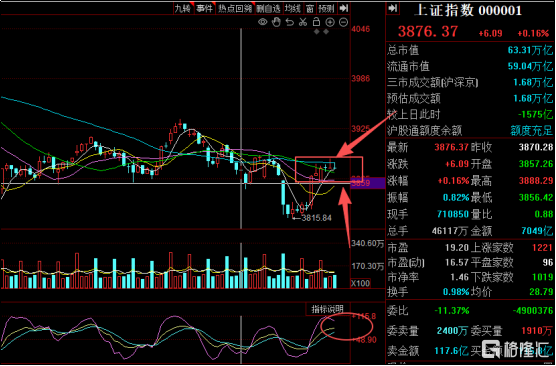The height and width of the screenshot is (366, 556).
Task: Click the 4046 price axis label
Action: click(360, 29)
